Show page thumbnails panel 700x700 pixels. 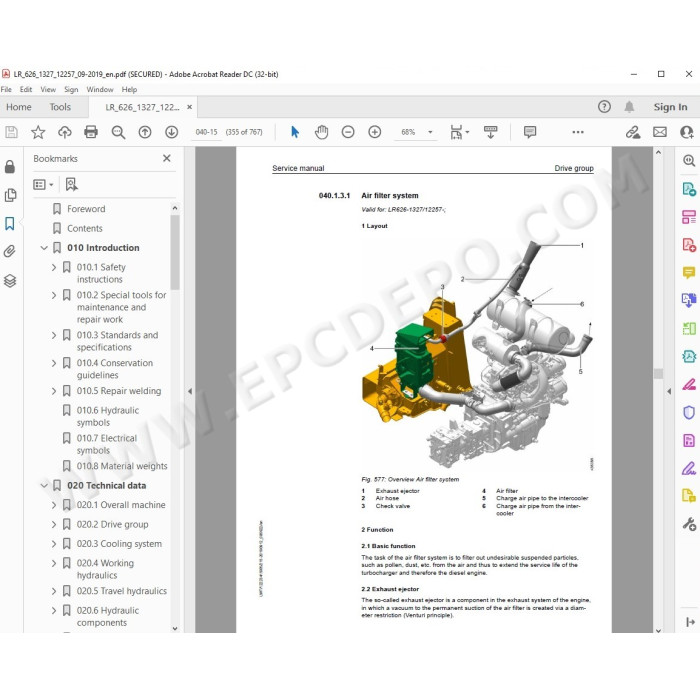click(x=10, y=195)
